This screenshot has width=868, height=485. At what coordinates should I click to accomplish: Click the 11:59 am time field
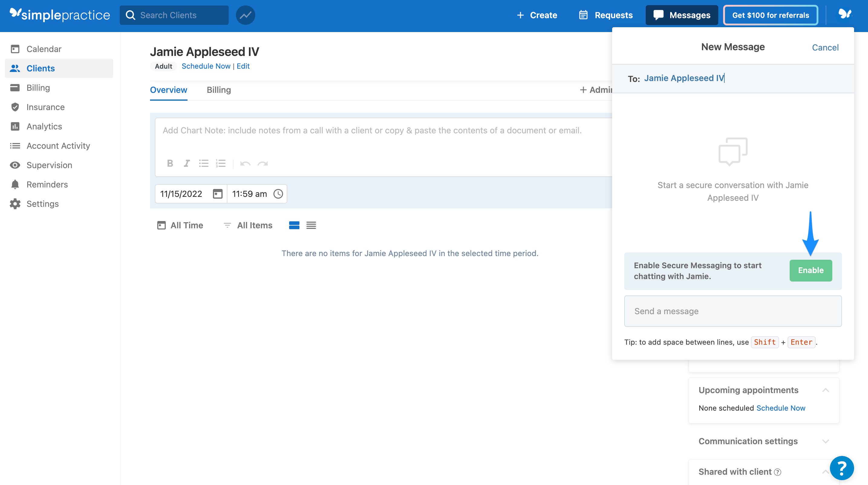pyautogui.click(x=257, y=194)
